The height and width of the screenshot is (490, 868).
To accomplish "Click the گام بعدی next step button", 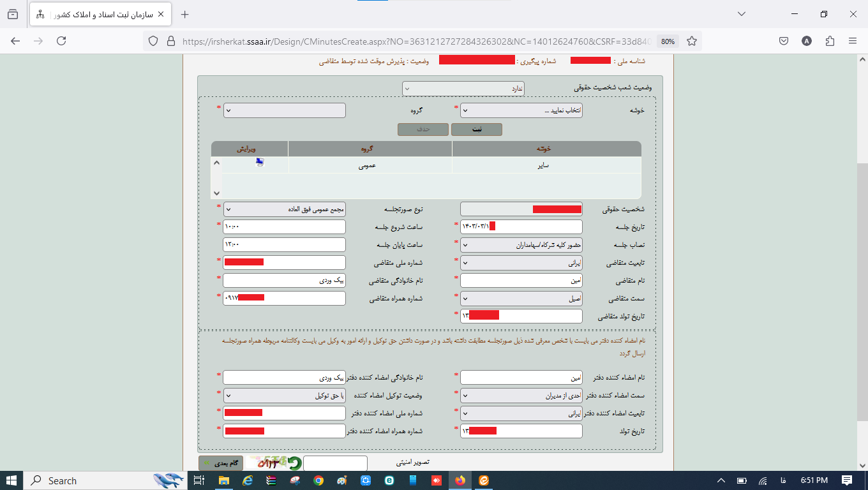I will (221, 463).
